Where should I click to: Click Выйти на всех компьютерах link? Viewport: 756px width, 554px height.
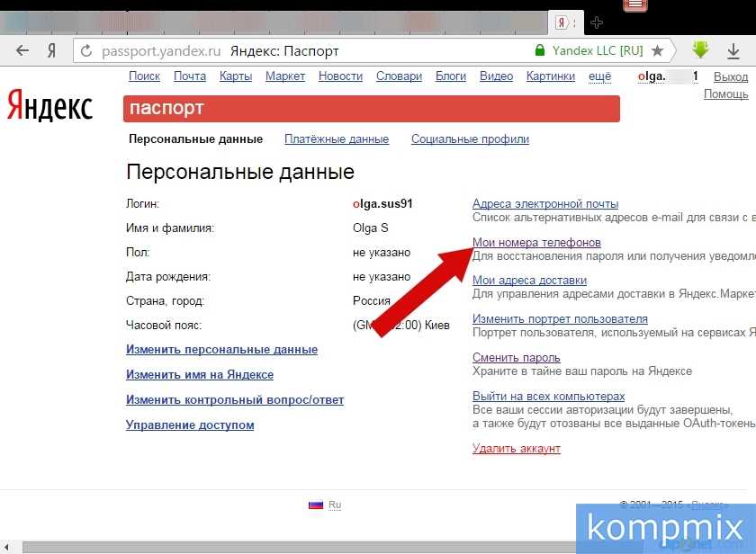pyautogui.click(x=549, y=396)
